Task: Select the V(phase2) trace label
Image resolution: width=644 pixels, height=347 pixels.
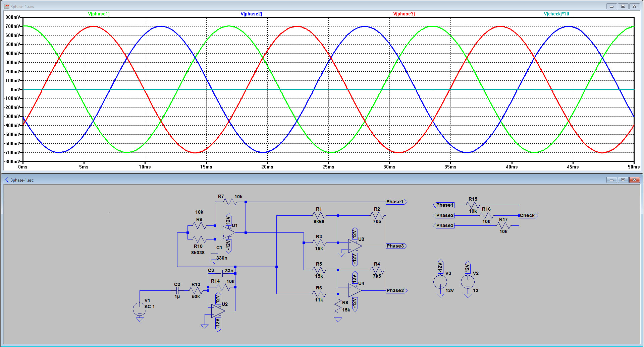Action: coord(251,14)
